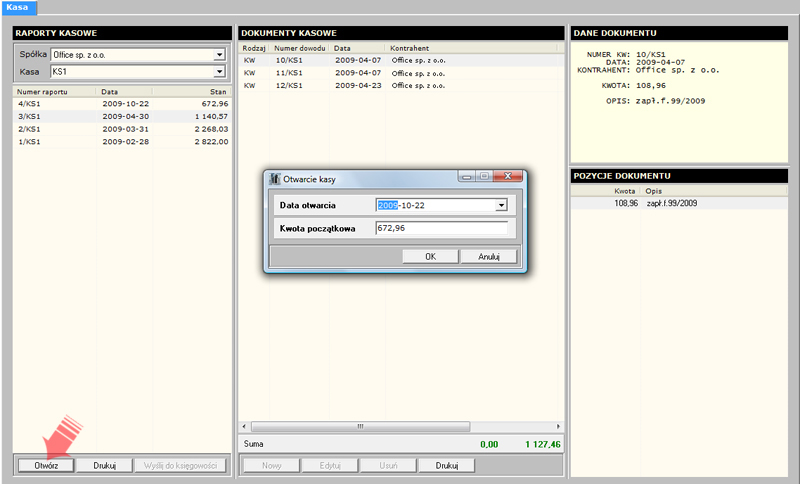Click the Kwota początkowa input field
Screen dimensions: 800x484
(x=442, y=228)
